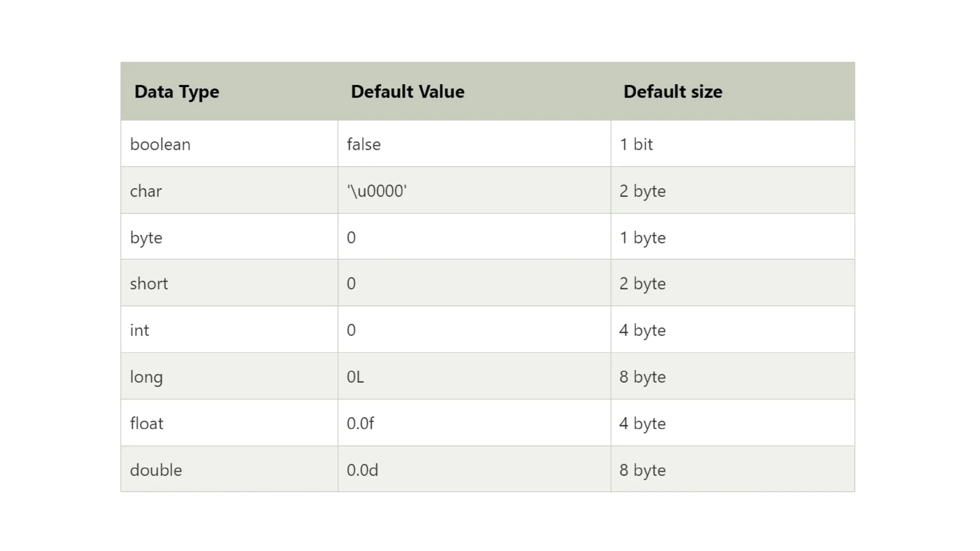Select the float data type cell
Image resolution: width=980 pixels, height=551 pixels.
click(x=146, y=423)
